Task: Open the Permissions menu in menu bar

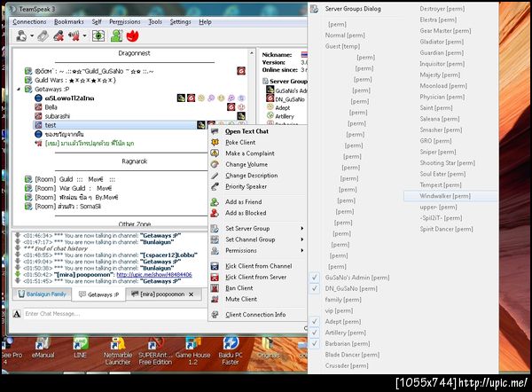Action: click(124, 21)
